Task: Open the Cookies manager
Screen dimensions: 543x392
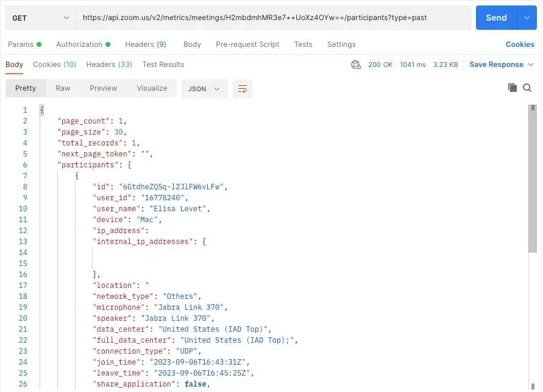Action: 519,44
